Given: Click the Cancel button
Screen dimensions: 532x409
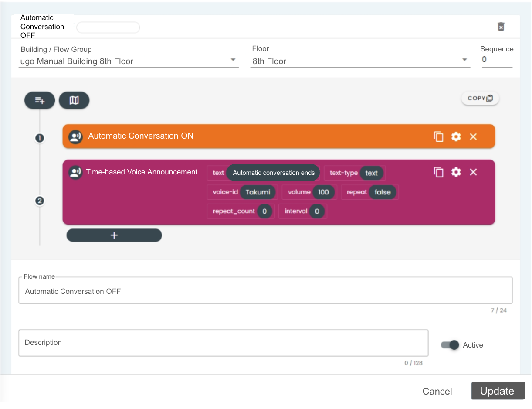Looking at the screenshot, I should [x=437, y=391].
